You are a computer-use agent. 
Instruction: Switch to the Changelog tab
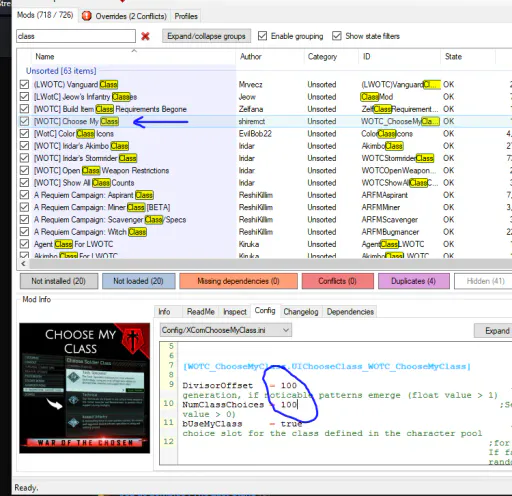click(x=301, y=312)
